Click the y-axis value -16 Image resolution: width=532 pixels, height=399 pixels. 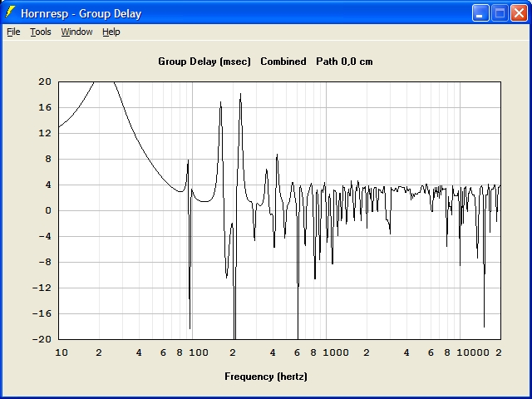pyautogui.click(x=42, y=314)
